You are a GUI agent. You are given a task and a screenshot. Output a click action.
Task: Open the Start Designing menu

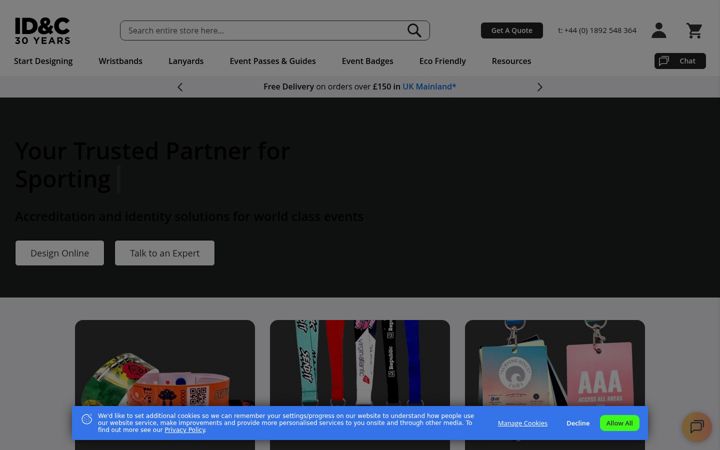(43, 61)
